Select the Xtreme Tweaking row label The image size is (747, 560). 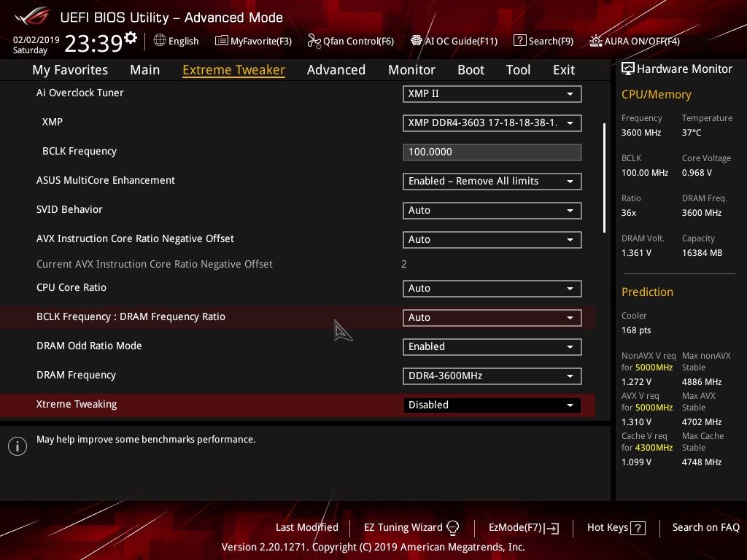pos(77,404)
